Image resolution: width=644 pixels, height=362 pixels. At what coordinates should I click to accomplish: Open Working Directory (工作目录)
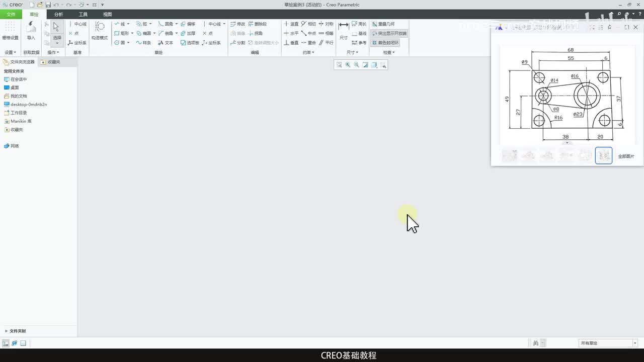click(15, 113)
